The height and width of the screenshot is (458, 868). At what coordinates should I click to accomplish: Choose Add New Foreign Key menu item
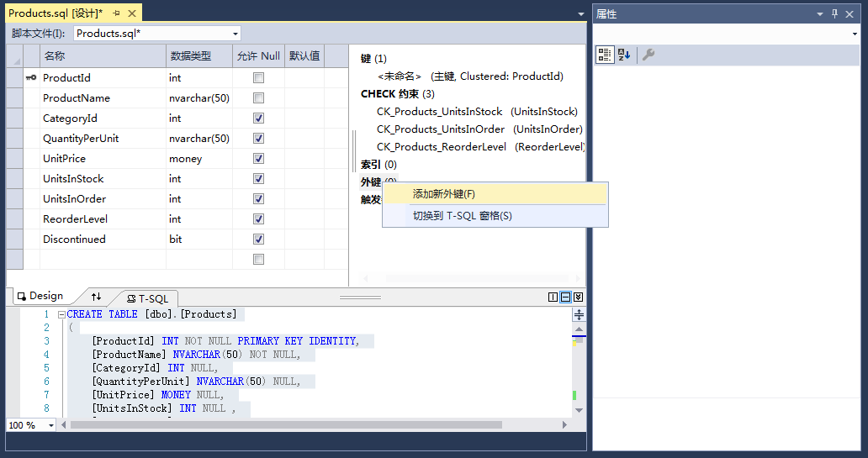[x=495, y=194]
